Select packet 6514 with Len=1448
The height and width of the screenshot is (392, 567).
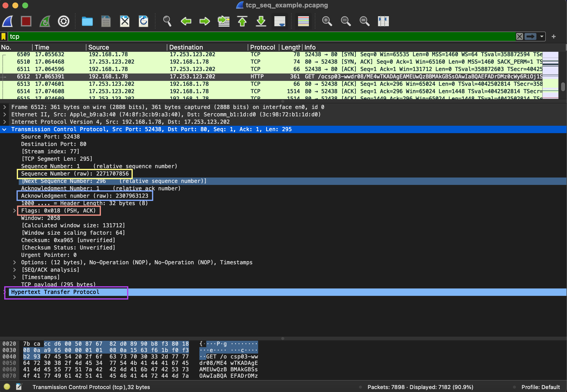(x=271, y=91)
